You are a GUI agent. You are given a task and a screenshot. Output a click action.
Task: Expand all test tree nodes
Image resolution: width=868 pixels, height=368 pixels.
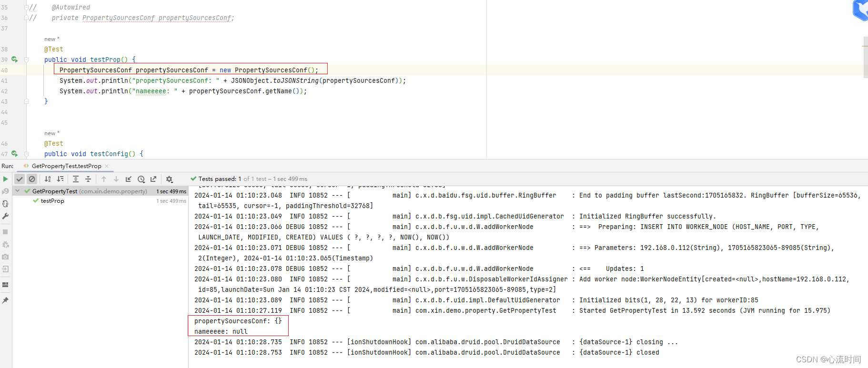(76, 179)
